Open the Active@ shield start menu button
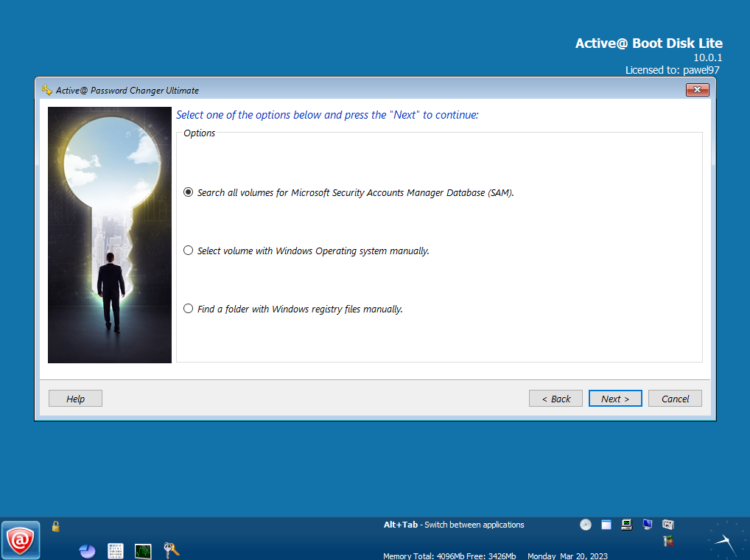The width and height of the screenshot is (750, 560). (x=21, y=540)
